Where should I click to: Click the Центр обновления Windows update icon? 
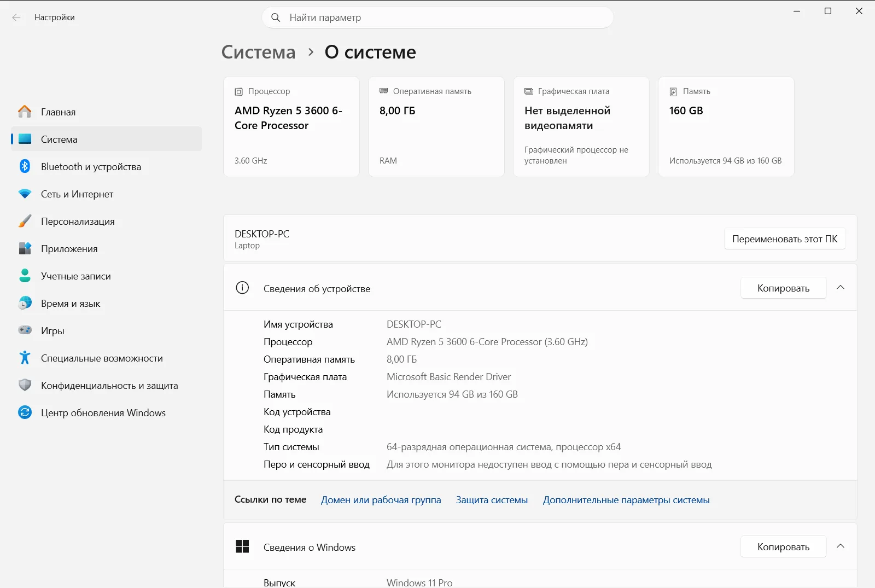[x=25, y=412]
